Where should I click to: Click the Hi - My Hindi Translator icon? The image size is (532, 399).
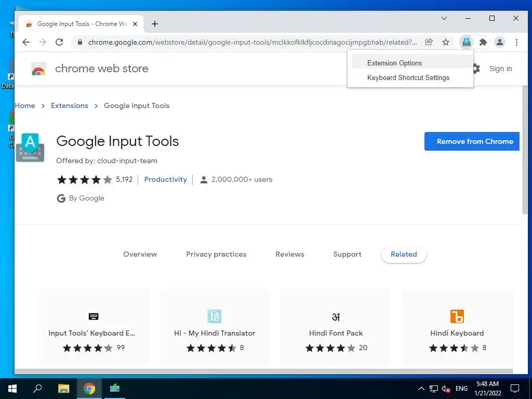point(214,316)
